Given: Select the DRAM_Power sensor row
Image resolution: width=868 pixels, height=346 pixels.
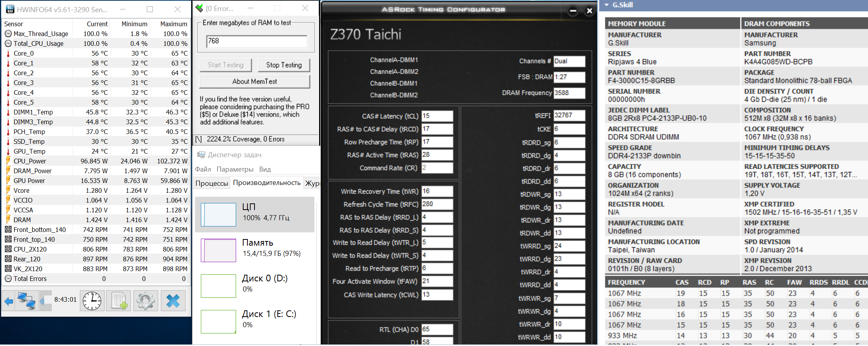Looking at the screenshot, I should (x=96, y=171).
